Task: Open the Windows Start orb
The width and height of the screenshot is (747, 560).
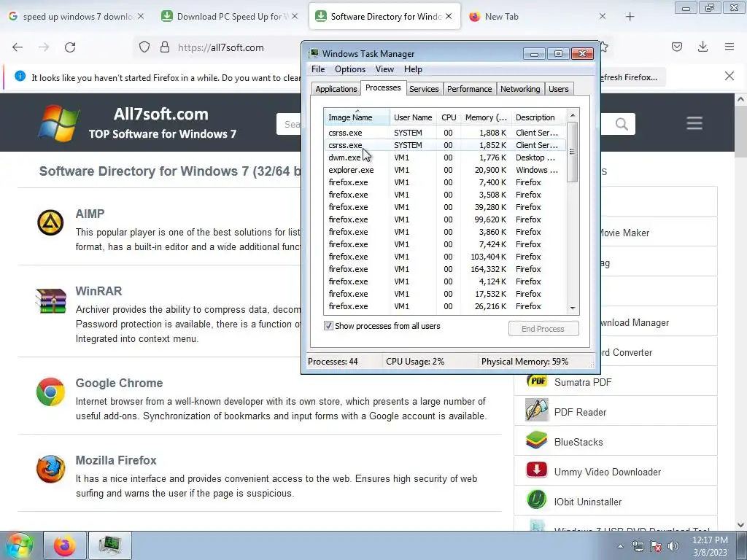Action: coord(19,545)
